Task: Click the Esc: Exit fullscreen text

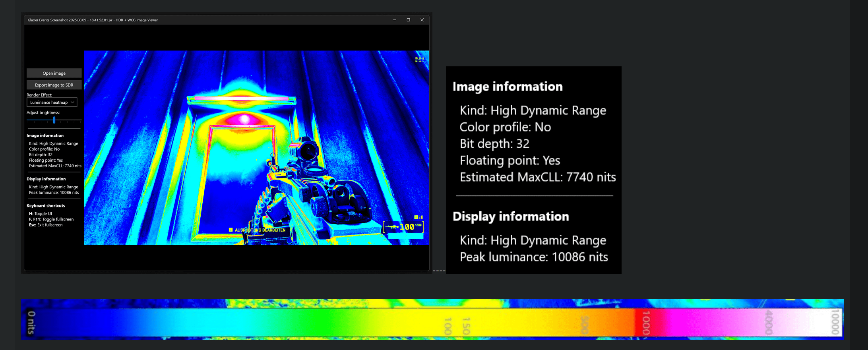Action: [x=46, y=225]
